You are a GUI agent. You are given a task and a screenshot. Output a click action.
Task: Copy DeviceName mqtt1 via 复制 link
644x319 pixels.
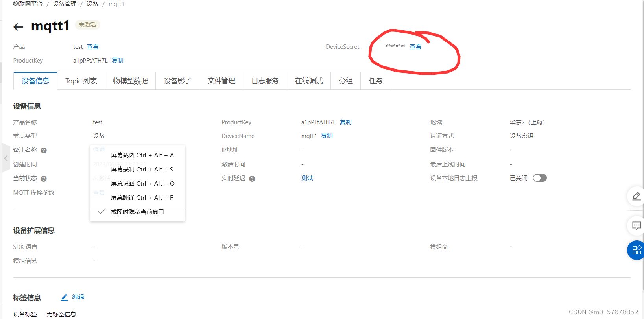327,136
